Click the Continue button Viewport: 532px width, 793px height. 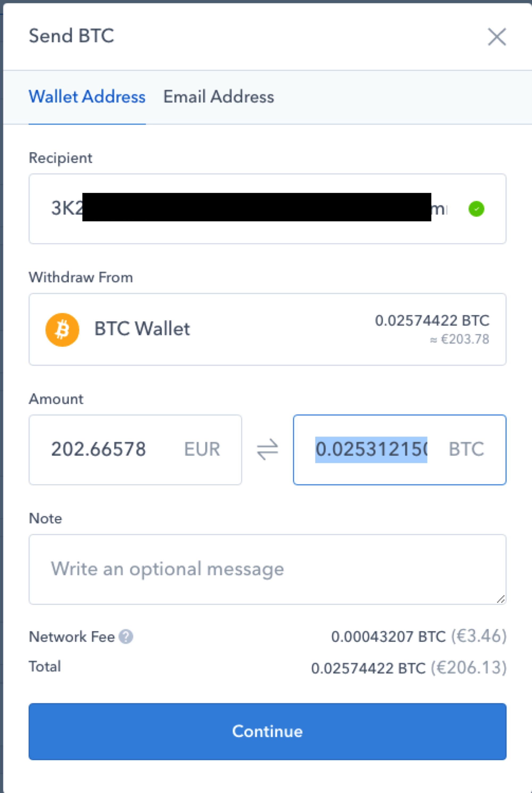point(267,731)
